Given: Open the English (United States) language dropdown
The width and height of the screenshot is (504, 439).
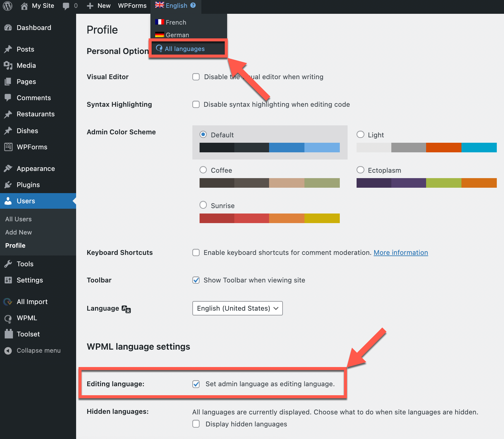Looking at the screenshot, I should click(237, 308).
